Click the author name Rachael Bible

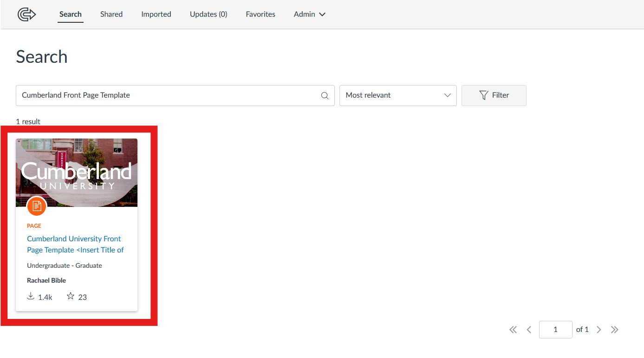(x=46, y=280)
